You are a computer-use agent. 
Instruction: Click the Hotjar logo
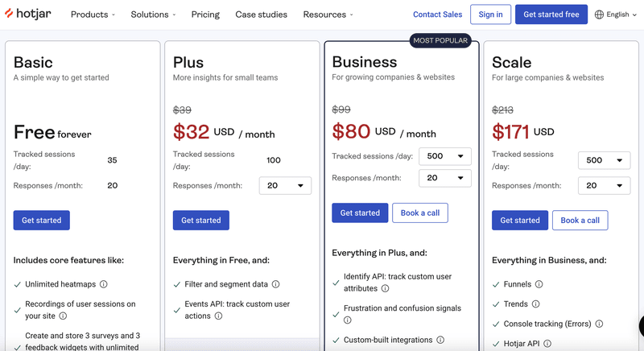[31, 14]
